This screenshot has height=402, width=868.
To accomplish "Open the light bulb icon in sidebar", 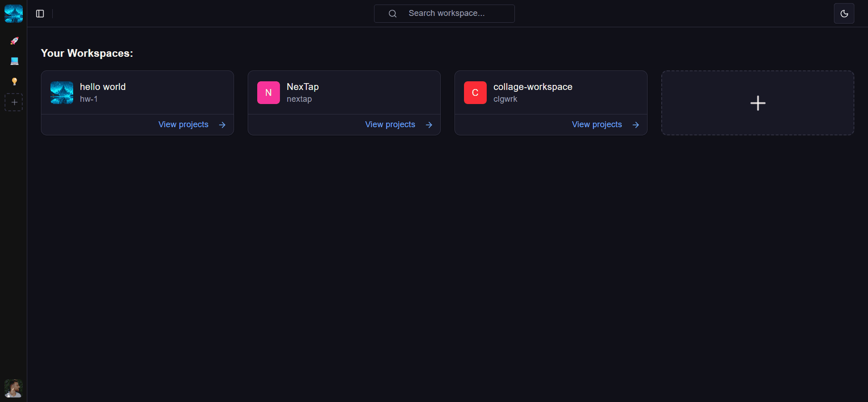I will 14,81.
